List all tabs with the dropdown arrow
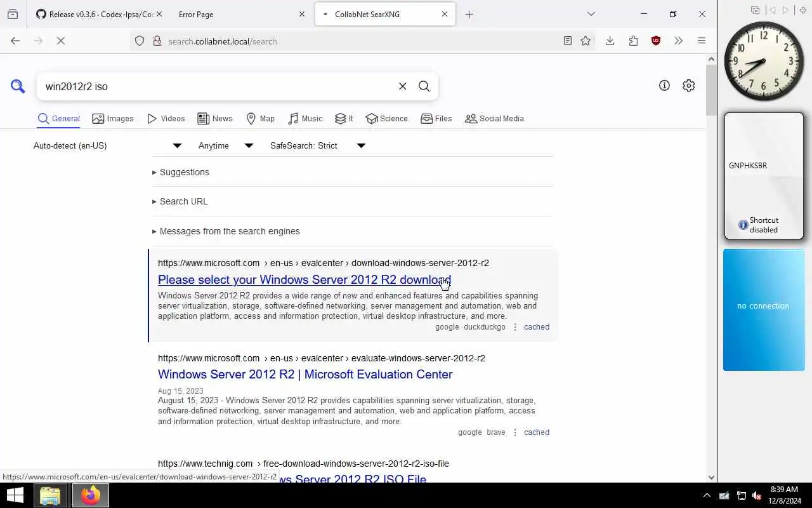This screenshot has height=508, width=812. [591, 14]
